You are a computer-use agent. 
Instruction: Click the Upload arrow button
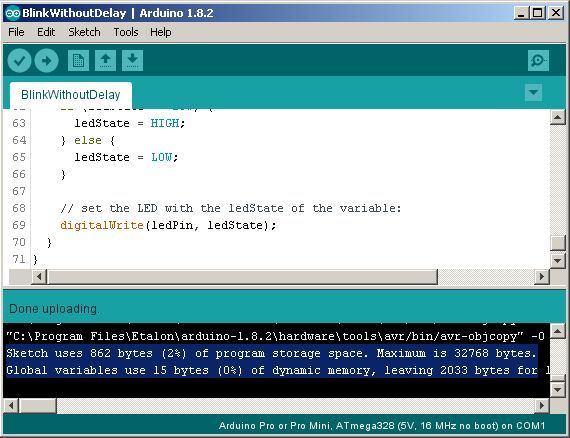pyautogui.click(x=47, y=60)
